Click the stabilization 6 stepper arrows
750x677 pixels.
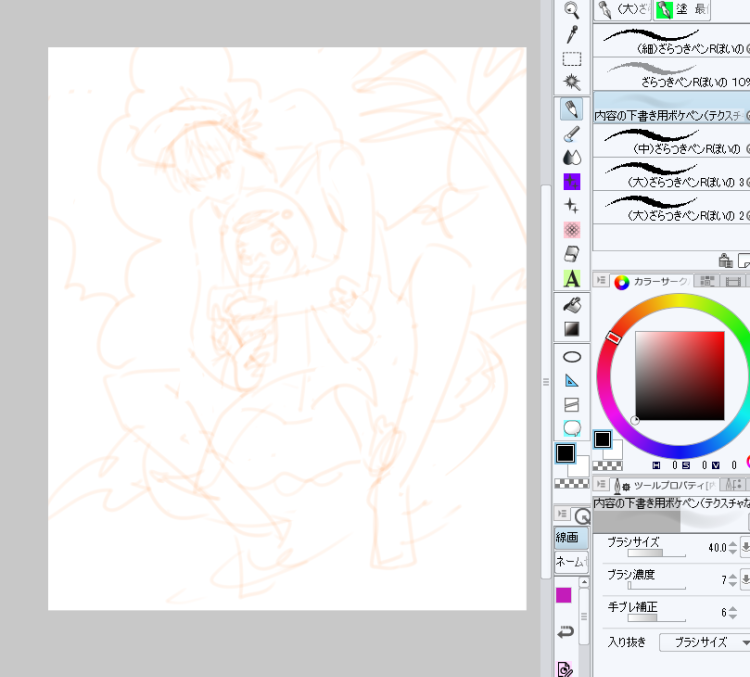[733, 612]
